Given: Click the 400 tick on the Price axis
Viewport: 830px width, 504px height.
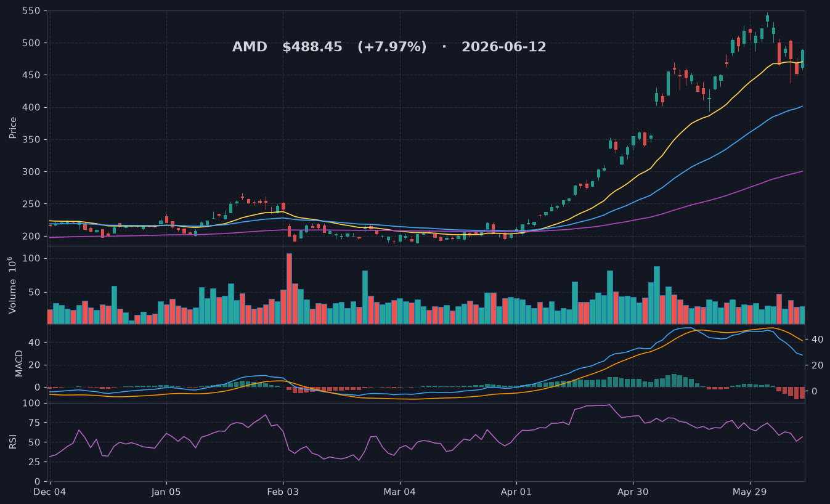Looking at the screenshot, I should (31, 107).
